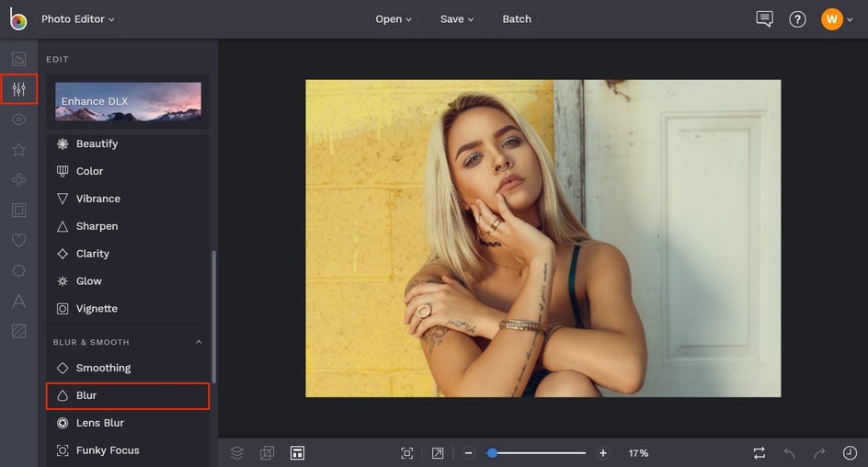Viewport: 868px width, 467px height.
Task: Click the fullscreen expand arrow icon
Action: click(x=438, y=453)
